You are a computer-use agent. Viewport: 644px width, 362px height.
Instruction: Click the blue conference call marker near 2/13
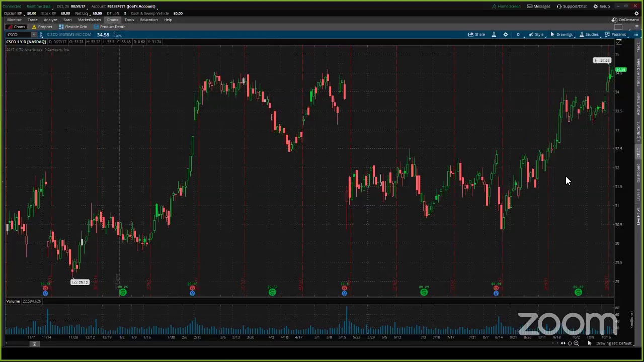click(x=192, y=293)
